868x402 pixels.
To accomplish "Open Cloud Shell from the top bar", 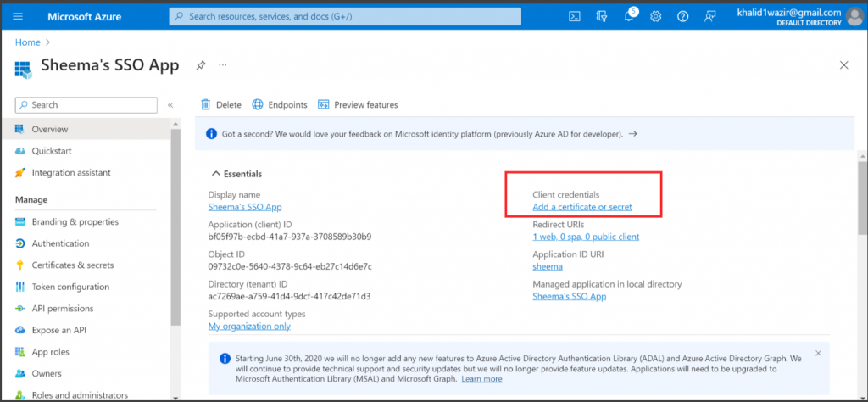I will coord(575,17).
